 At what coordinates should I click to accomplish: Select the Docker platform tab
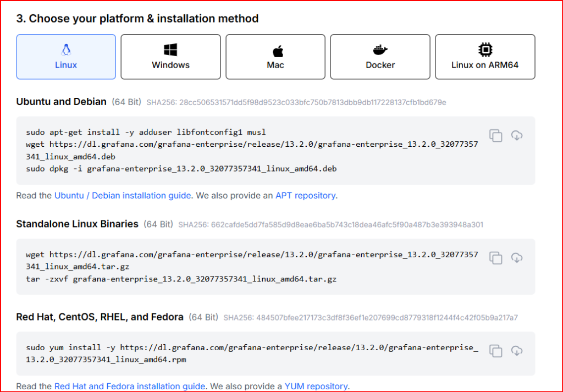(x=380, y=57)
